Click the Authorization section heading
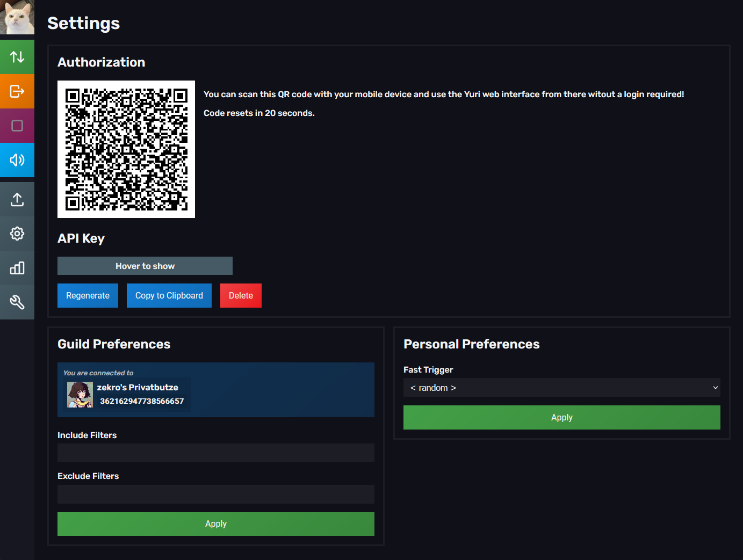Viewport: 743px width, 560px height. point(102,62)
